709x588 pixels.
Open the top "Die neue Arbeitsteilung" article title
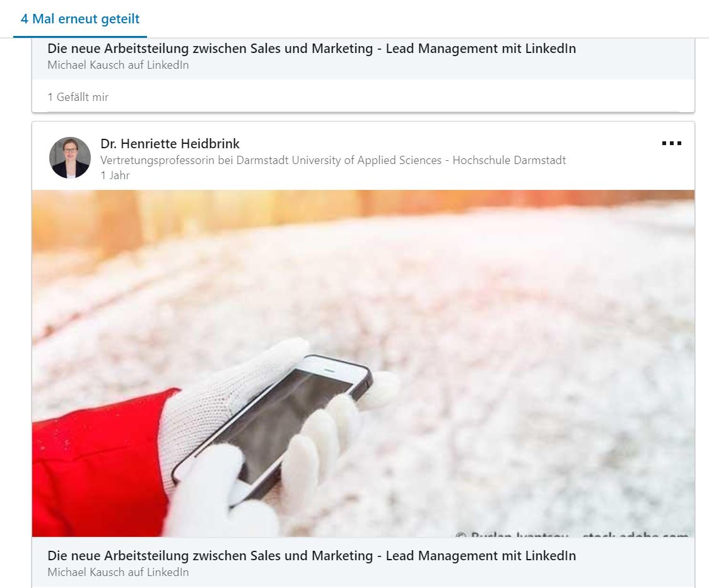click(312, 49)
